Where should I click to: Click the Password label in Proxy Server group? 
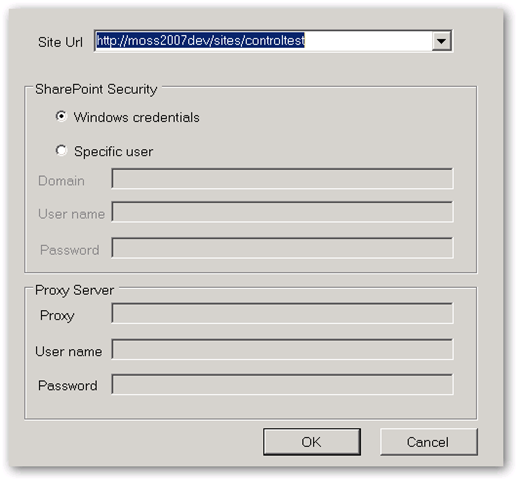pos(68,386)
